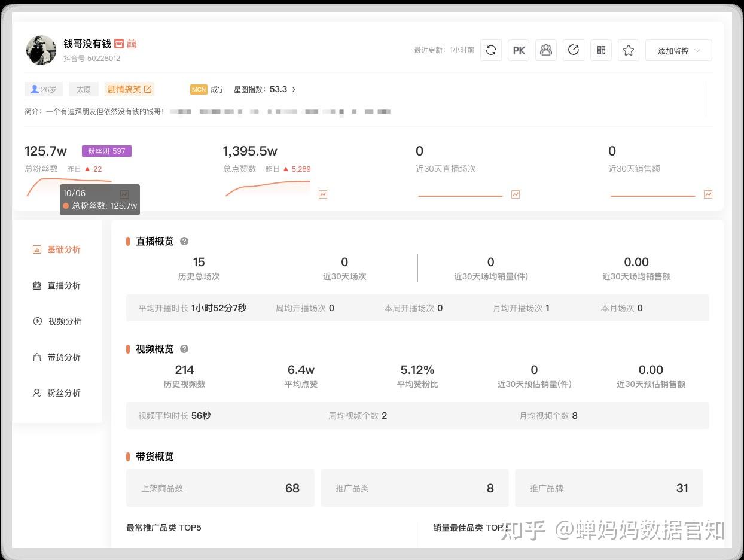Click the circular arrow share icon
This screenshot has width=744, height=560.
574,51
